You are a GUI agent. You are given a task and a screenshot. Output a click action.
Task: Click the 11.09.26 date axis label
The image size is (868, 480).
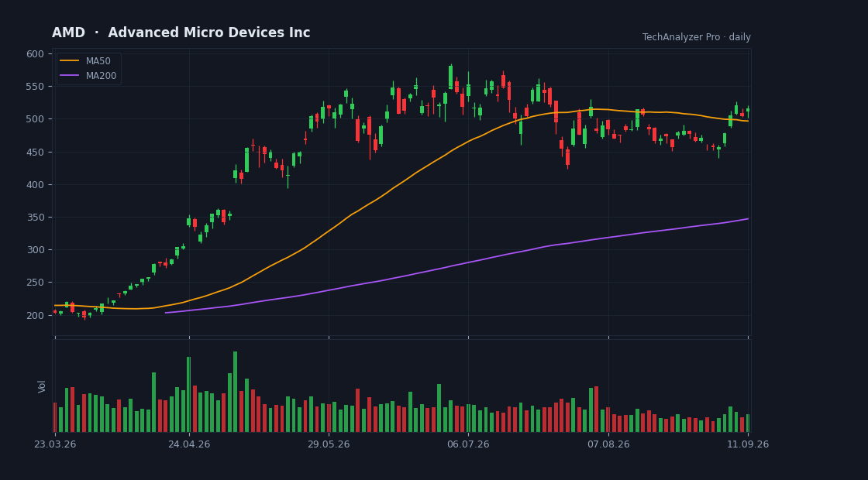pyautogui.click(x=748, y=444)
